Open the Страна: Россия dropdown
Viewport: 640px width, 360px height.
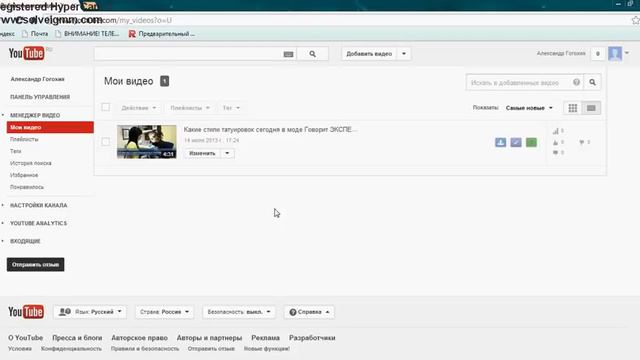click(164, 312)
